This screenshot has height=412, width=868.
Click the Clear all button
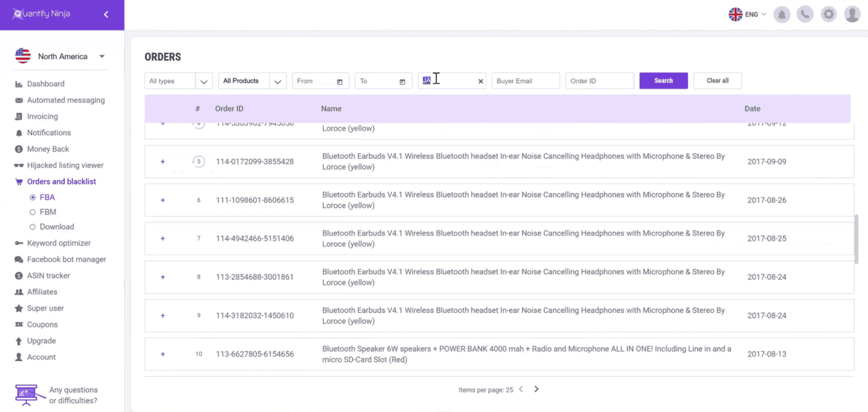tap(718, 81)
